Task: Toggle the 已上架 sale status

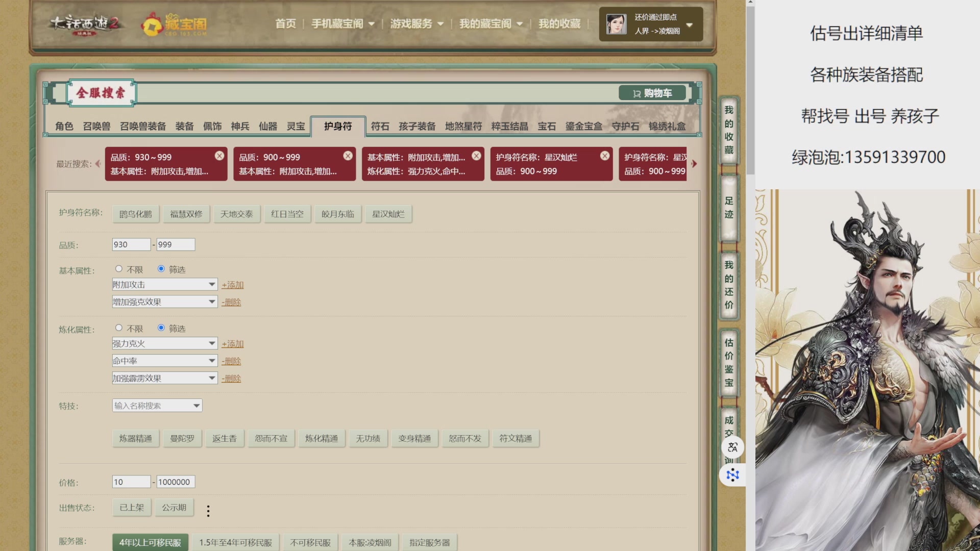Action: point(132,508)
